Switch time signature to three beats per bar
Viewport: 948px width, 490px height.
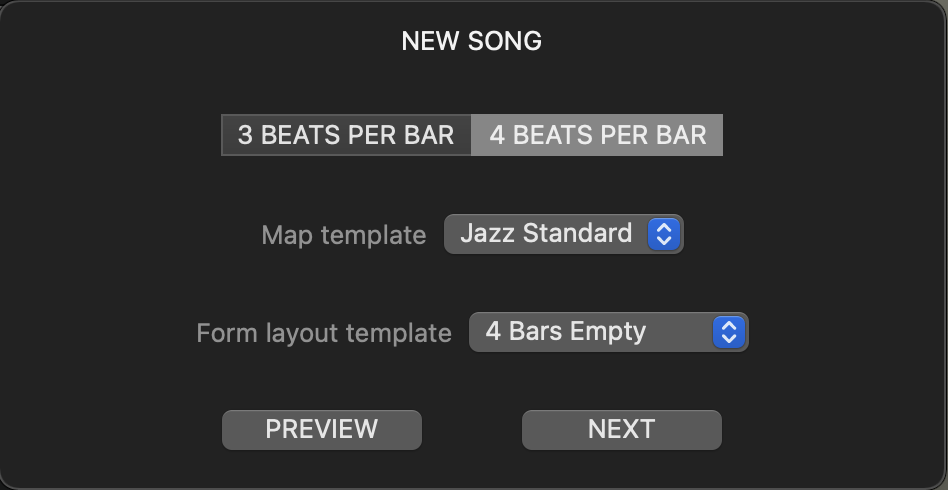346,135
